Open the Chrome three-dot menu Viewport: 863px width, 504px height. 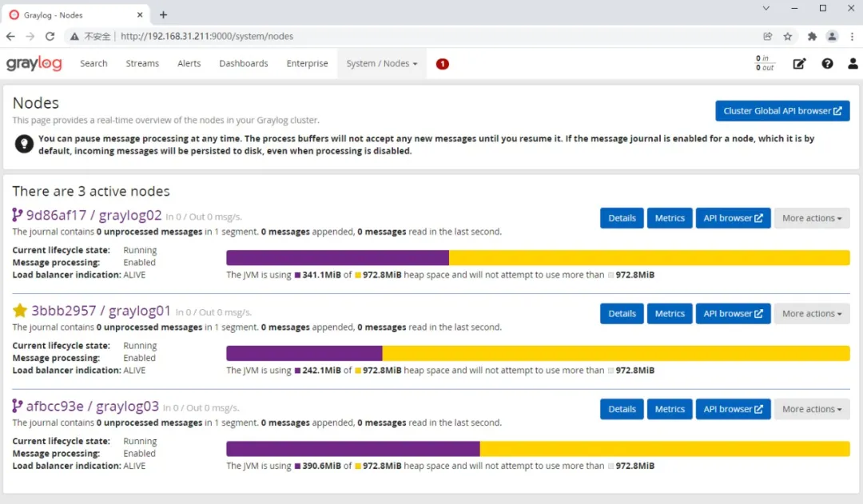coord(852,36)
